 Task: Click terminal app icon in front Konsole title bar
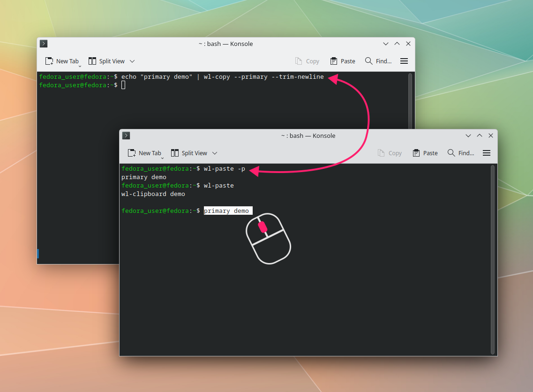click(x=126, y=136)
